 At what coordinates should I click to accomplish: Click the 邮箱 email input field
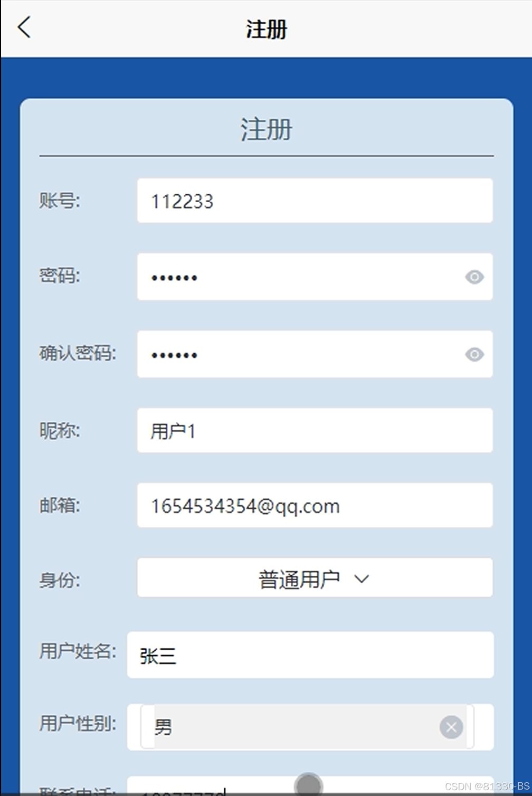[x=315, y=505]
